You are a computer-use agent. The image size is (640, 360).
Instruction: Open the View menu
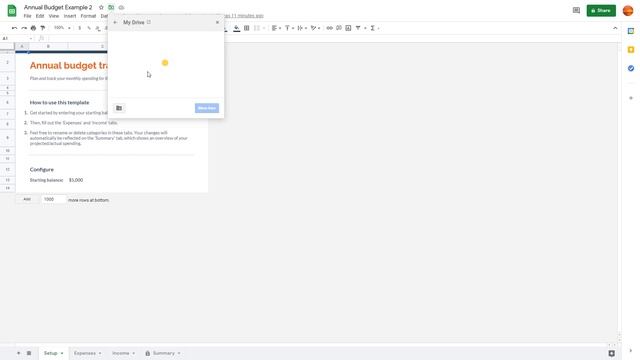(54, 16)
